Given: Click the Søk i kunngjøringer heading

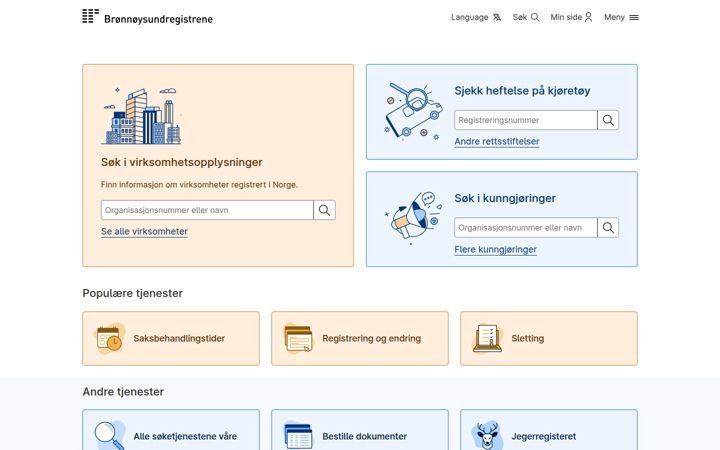Looking at the screenshot, I should (505, 198).
